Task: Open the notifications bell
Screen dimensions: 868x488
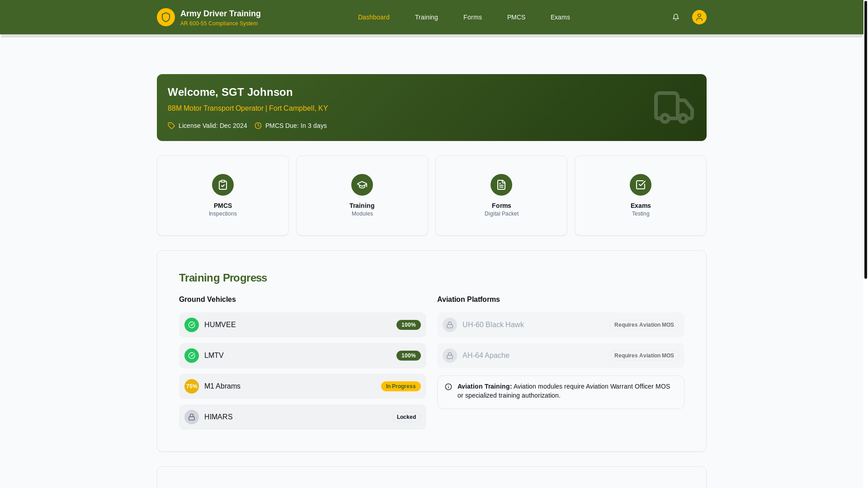Action: 675,17
